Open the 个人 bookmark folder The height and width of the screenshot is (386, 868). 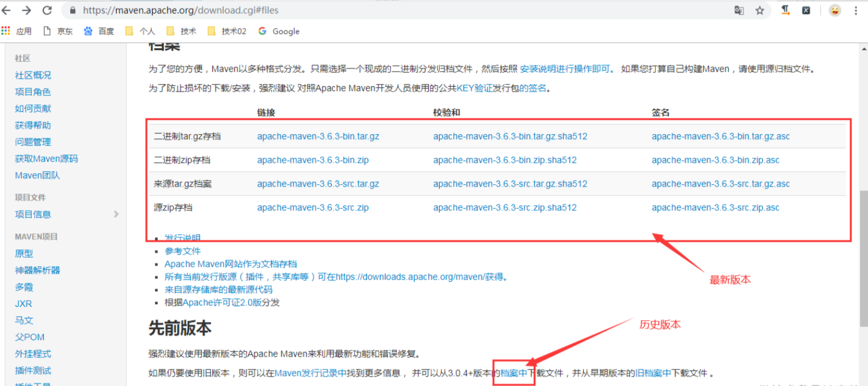coord(140,31)
